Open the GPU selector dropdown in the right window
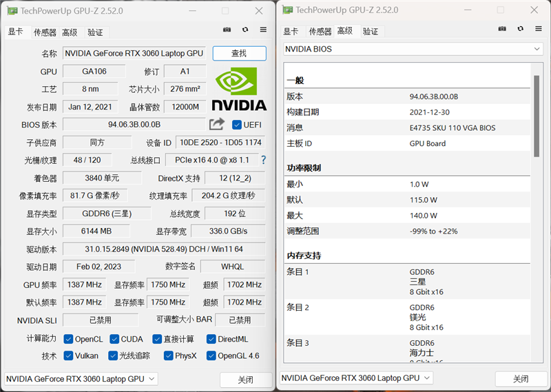551x392 pixels. 356,378
